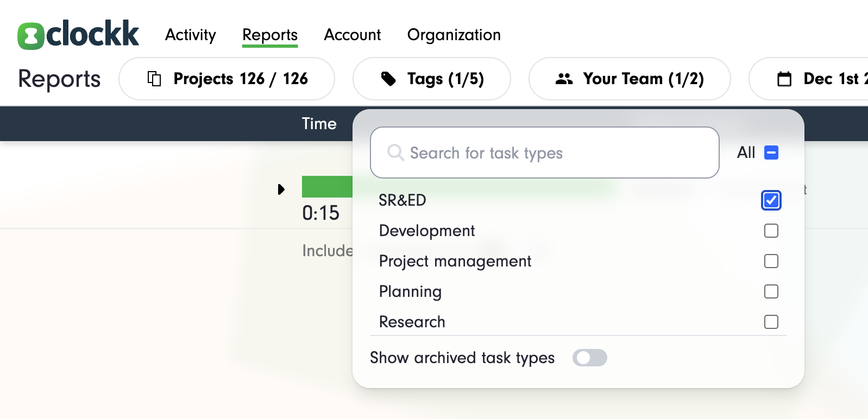Viewport: 868px width, 419px height.
Task: Click the Your Team people icon
Action: [x=564, y=79]
